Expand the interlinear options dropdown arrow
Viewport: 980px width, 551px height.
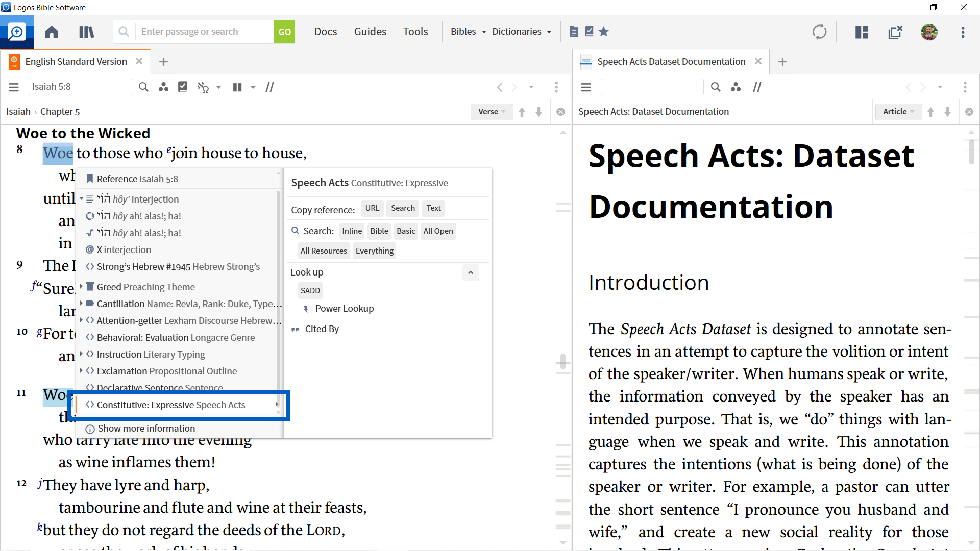(218, 87)
